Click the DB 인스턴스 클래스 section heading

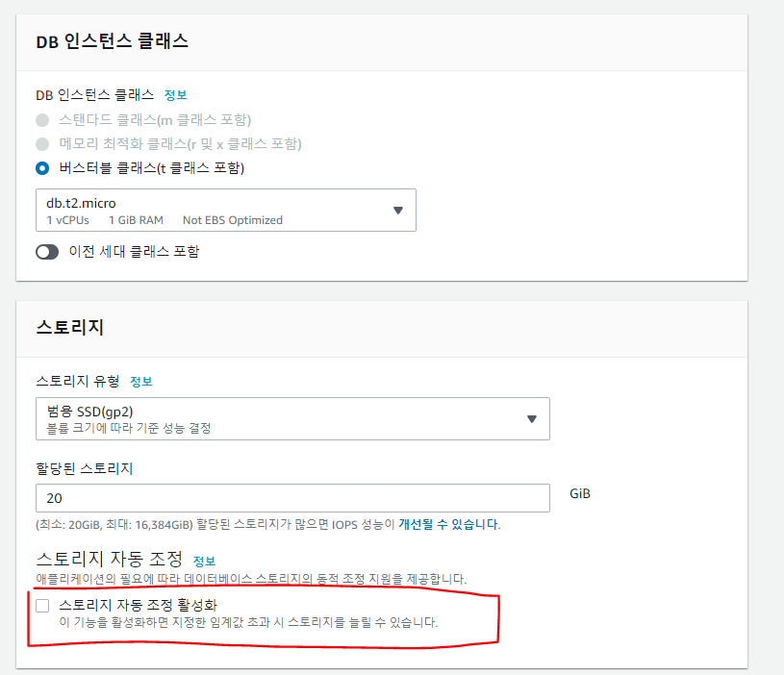pyautogui.click(x=112, y=41)
